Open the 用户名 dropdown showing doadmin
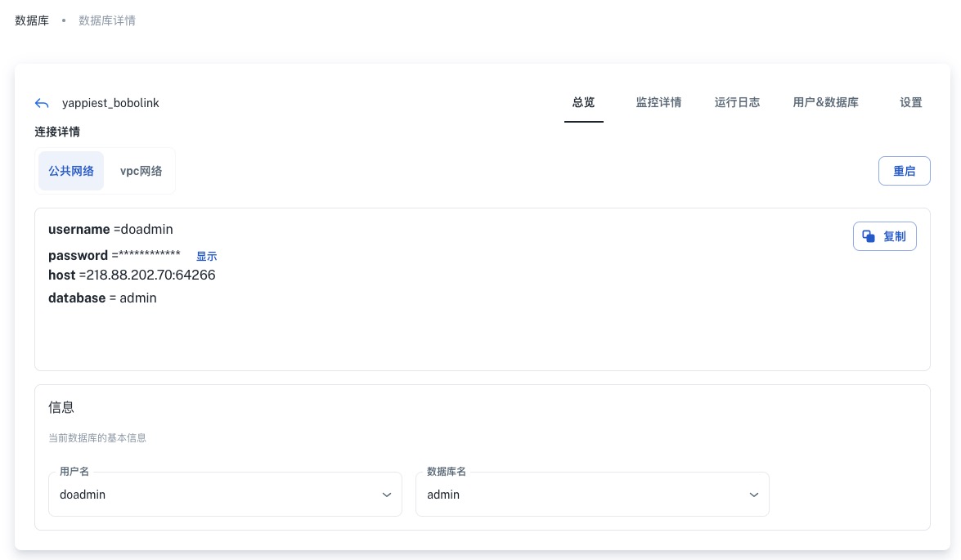 pyautogui.click(x=225, y=495)
